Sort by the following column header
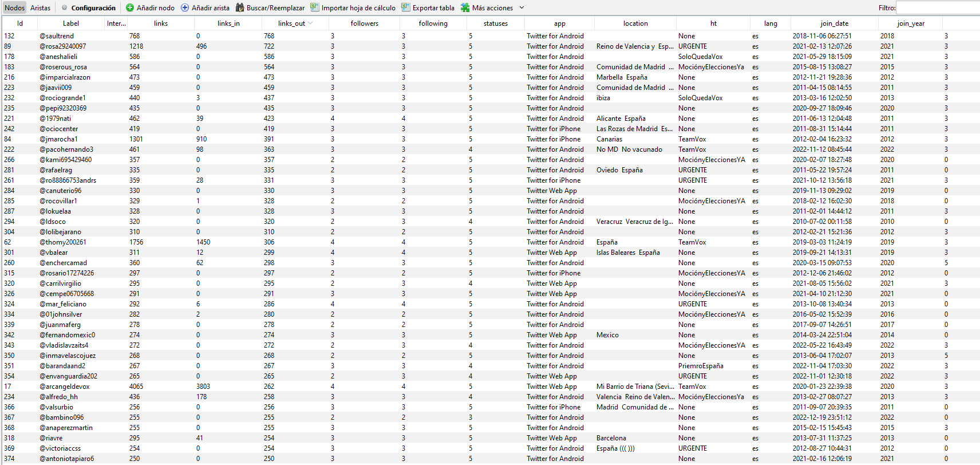 (433, 23)
